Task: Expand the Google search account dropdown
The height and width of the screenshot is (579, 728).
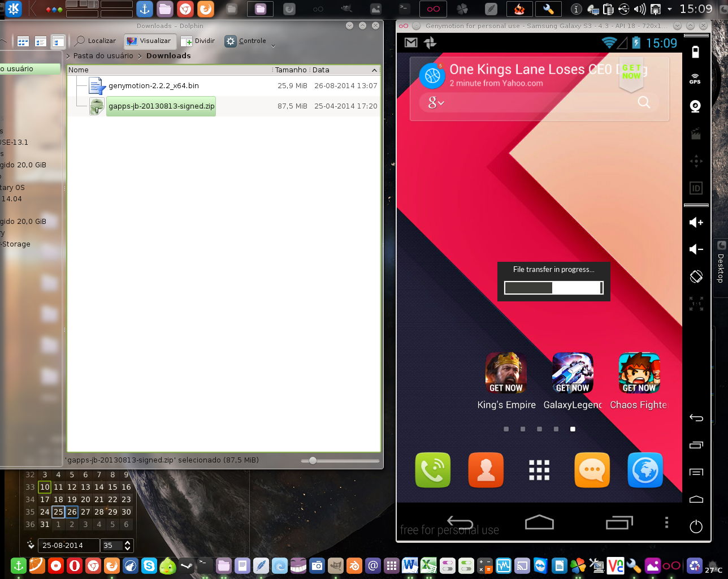Action: (436, 102)
